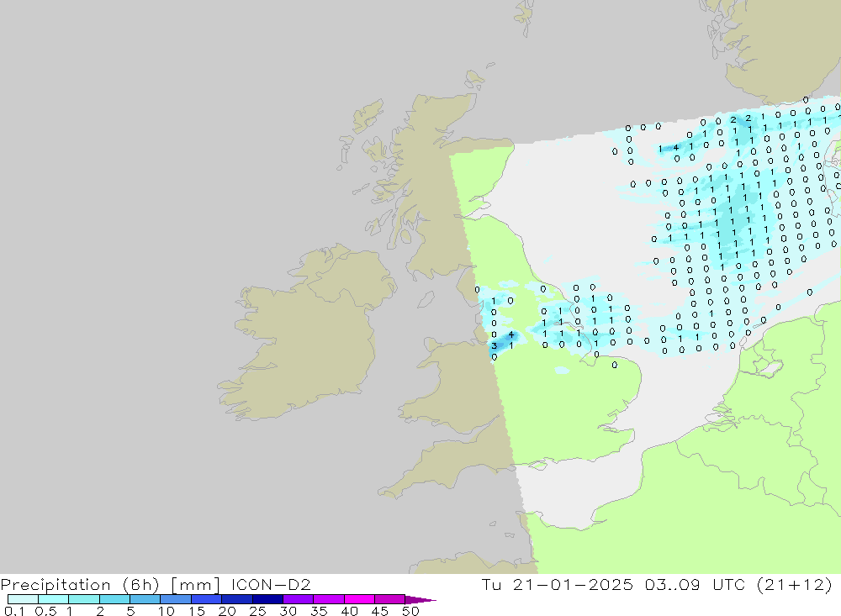Pick the 20–25 mm legend color swatch
This screenshot has height=616, width=841.
pos(237,599)
